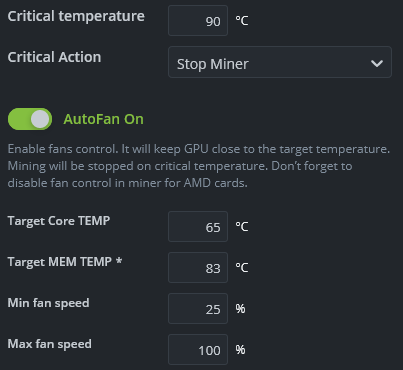
Task: Click the fan control description paragraph
Action: tap(199, 166)
